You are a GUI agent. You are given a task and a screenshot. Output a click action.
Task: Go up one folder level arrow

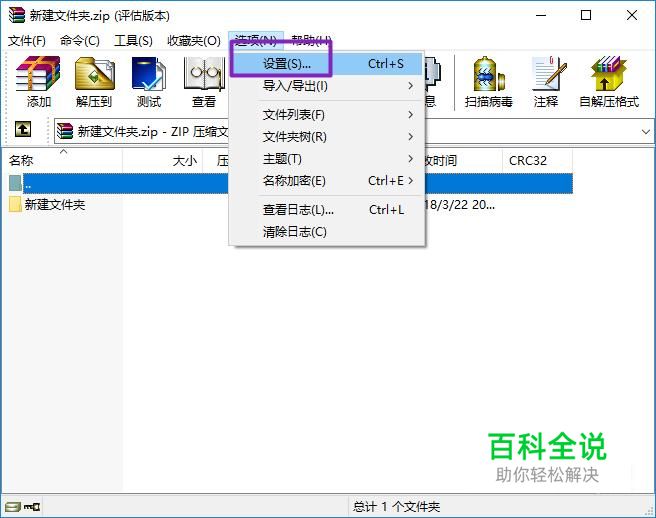[x=23, y=129]
